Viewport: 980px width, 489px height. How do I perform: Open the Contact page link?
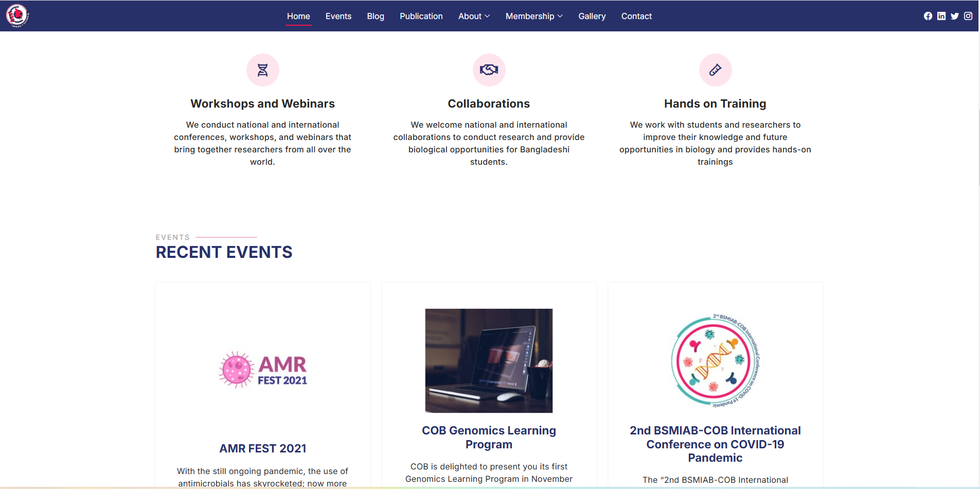pyautogui.click(x=636, y=16)
